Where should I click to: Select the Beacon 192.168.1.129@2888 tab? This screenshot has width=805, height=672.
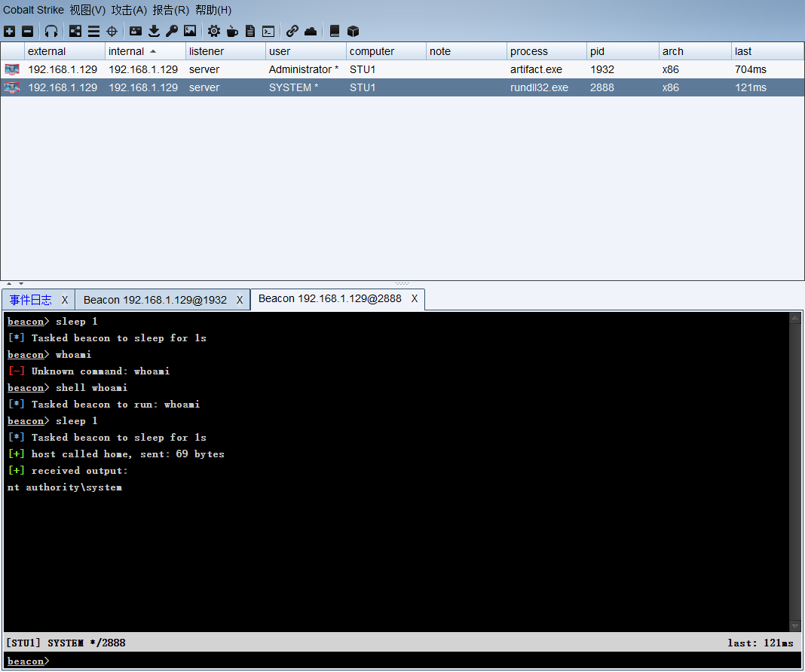[329, 298]
